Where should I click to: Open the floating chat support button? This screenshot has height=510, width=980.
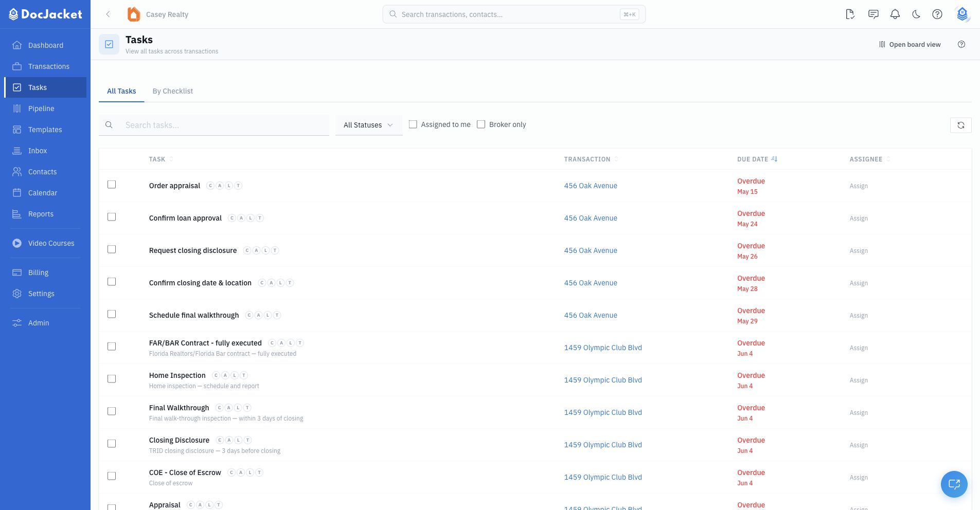click(x=954, y=484)
